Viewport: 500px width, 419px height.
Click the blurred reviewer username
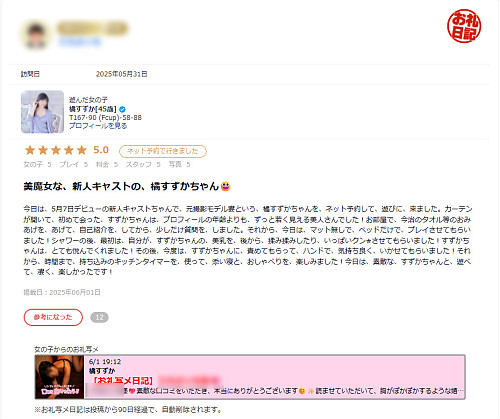92,28
